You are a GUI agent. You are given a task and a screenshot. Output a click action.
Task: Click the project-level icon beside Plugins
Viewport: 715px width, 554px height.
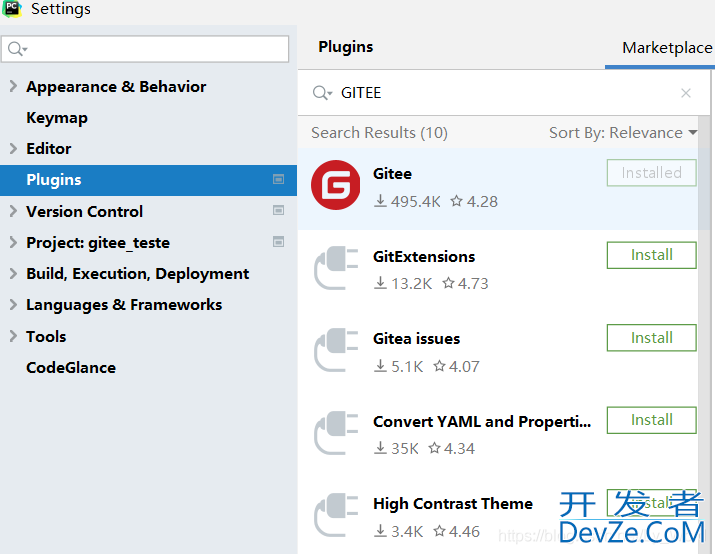(x=278, y=179)
